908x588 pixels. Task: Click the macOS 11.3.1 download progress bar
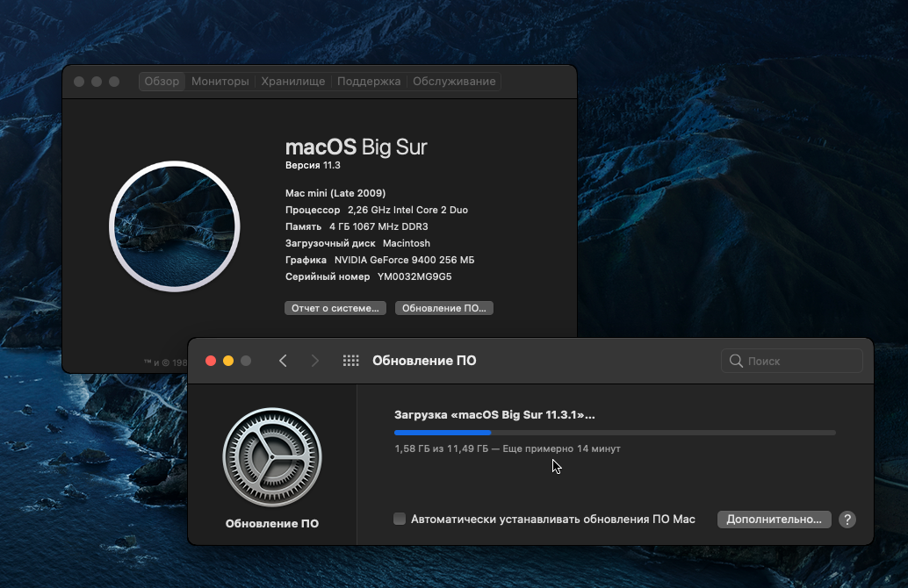[x=615, y=433]
